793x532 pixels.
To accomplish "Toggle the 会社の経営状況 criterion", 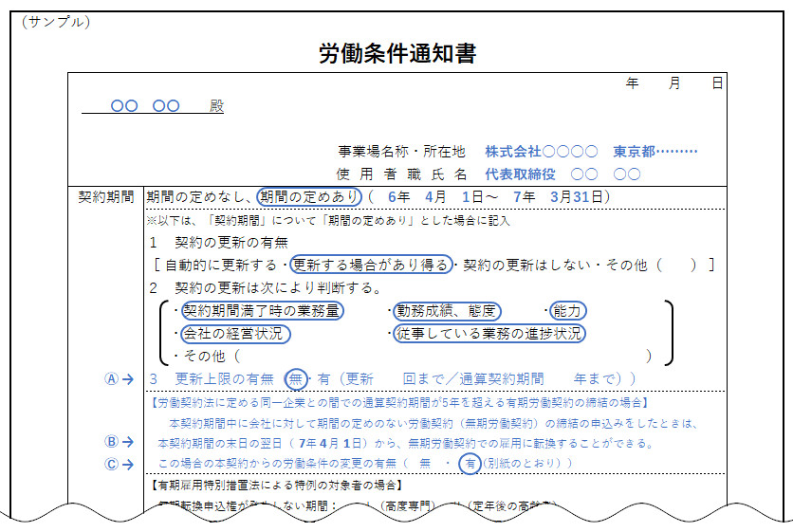I will (236, 334).
